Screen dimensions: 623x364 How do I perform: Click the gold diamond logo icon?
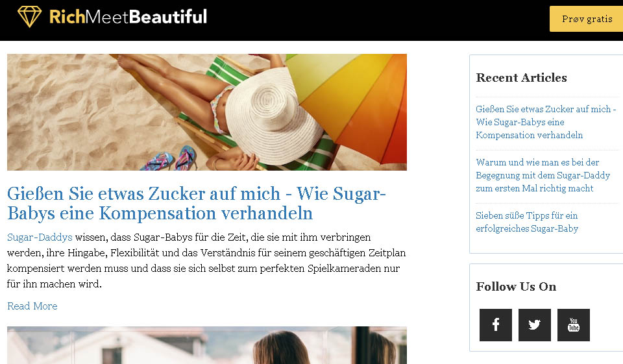pyautogui.click(x=29, y=17)
